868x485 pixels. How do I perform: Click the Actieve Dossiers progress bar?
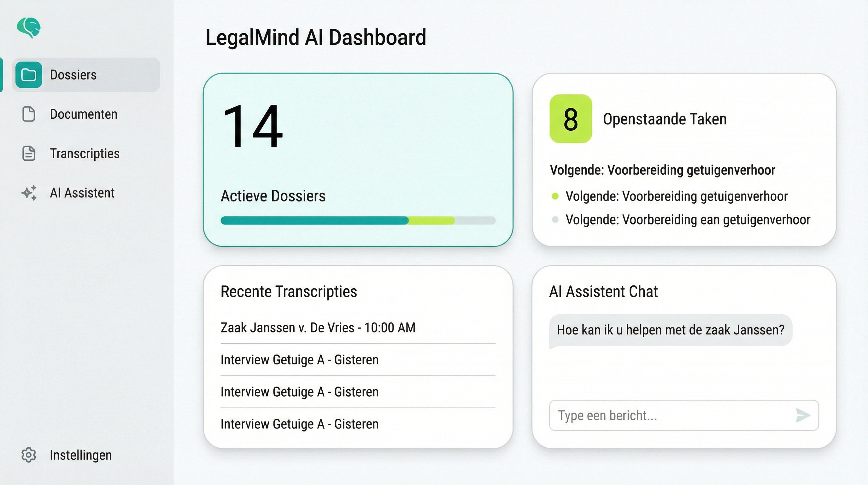click(x=358, y=221)
